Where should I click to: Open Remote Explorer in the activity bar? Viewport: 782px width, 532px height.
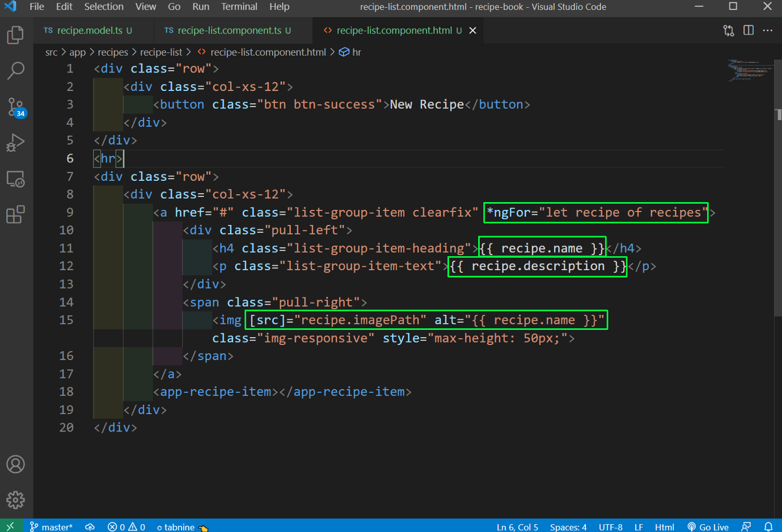pyautogui.click(x=16, y=179)
